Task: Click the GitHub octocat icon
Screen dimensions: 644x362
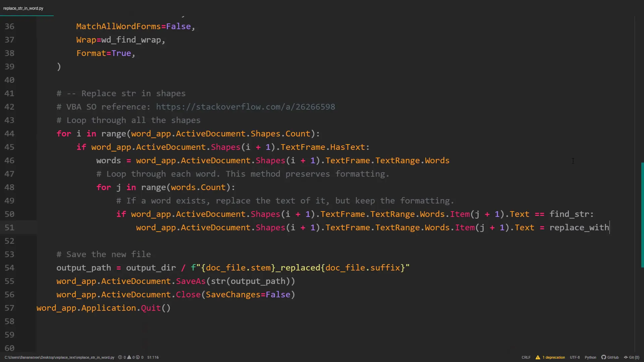Action: pyautogui.click(x=603, y=357)
